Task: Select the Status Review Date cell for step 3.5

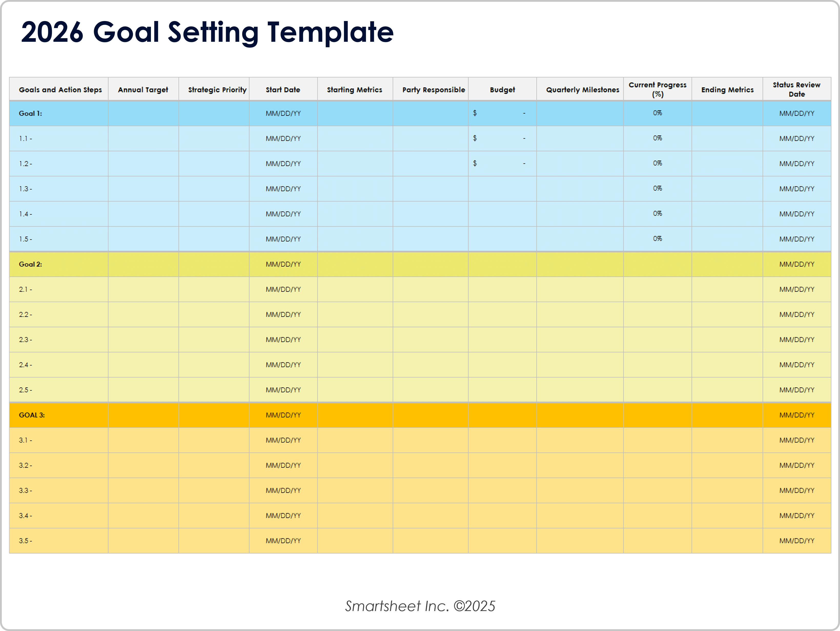Action: pyautogui.click(x=796, y=541)
